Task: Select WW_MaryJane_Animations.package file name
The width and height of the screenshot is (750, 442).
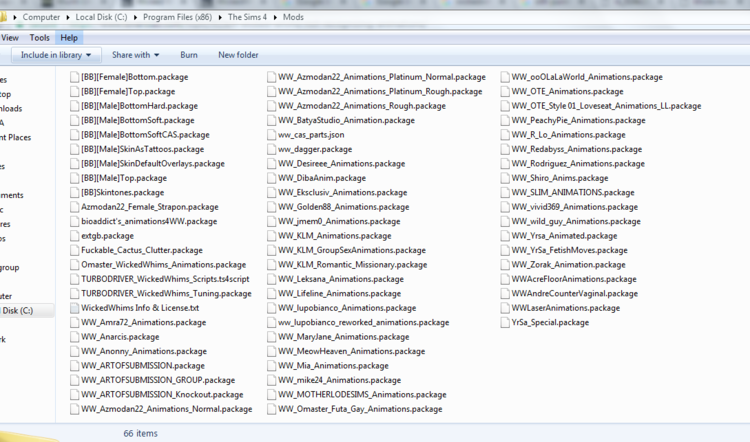Action: pyautogui.click(x=343, y=337)
